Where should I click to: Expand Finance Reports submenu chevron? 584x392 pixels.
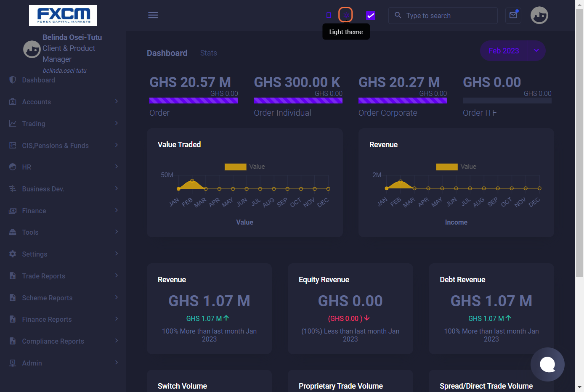pos(117,319)
